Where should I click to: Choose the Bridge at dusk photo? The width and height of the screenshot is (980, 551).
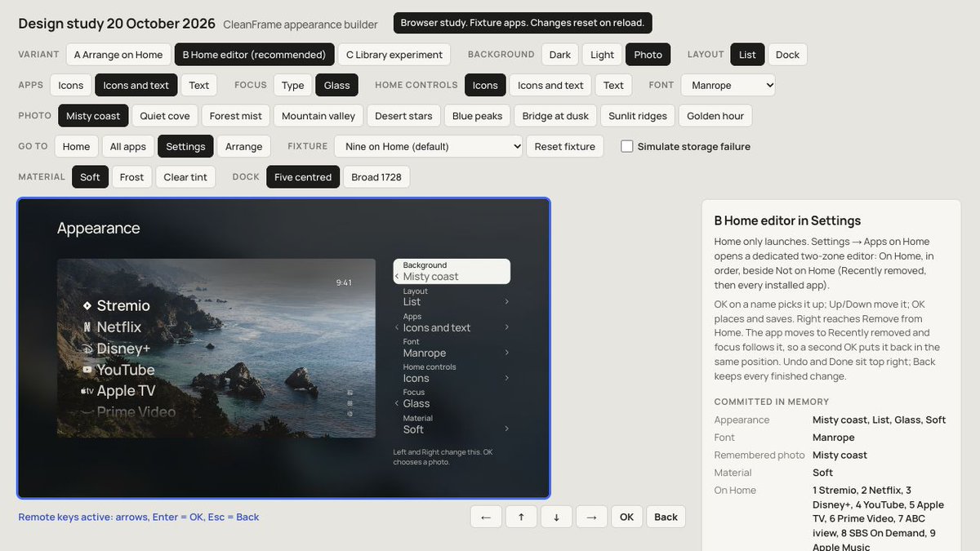(556, 116)
